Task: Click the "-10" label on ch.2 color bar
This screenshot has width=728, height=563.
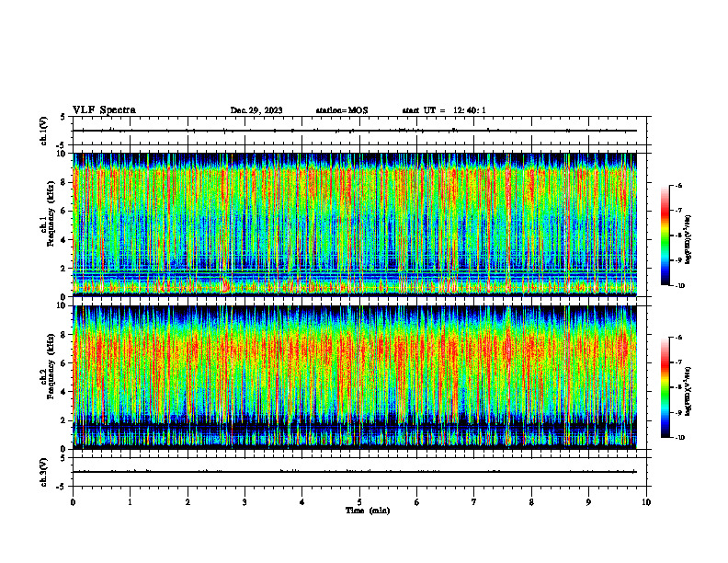Action: 679,438
